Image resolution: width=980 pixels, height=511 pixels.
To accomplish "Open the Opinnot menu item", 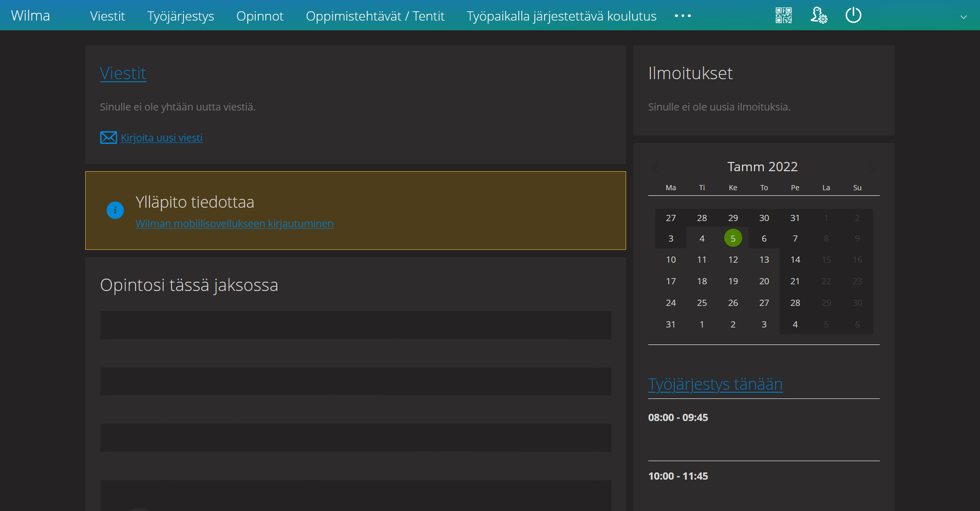I will (x=260, y=16).
